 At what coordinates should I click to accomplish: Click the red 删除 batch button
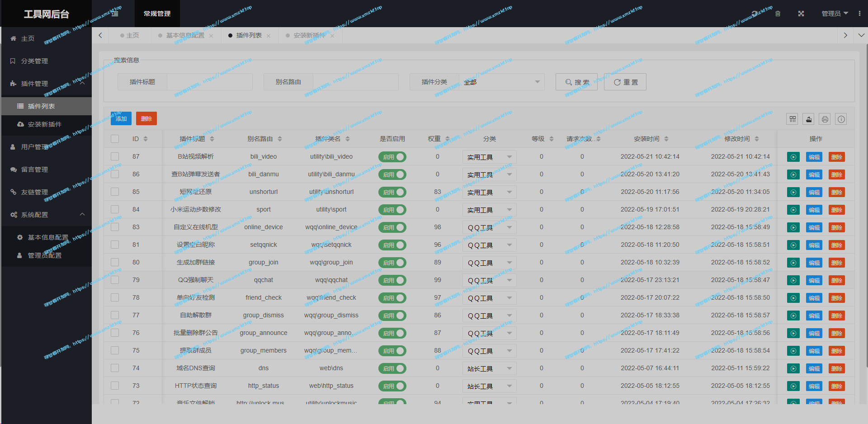(x=146, y=118)
